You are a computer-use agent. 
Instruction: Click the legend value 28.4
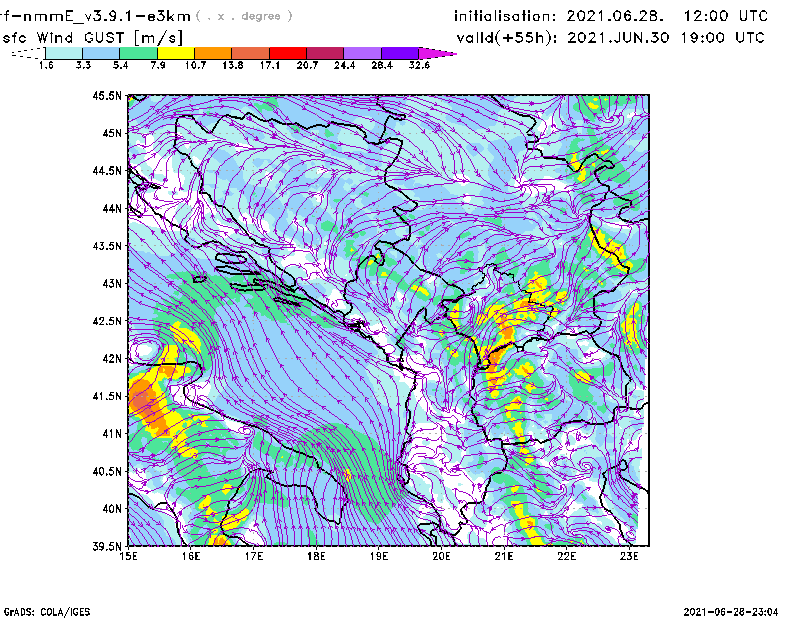tap(382, 65)
